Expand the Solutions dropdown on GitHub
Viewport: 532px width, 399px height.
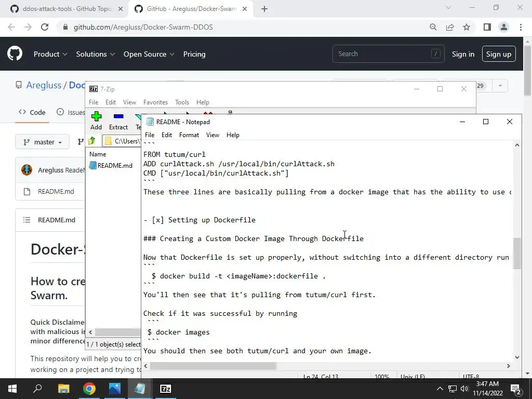coord(96,54)
